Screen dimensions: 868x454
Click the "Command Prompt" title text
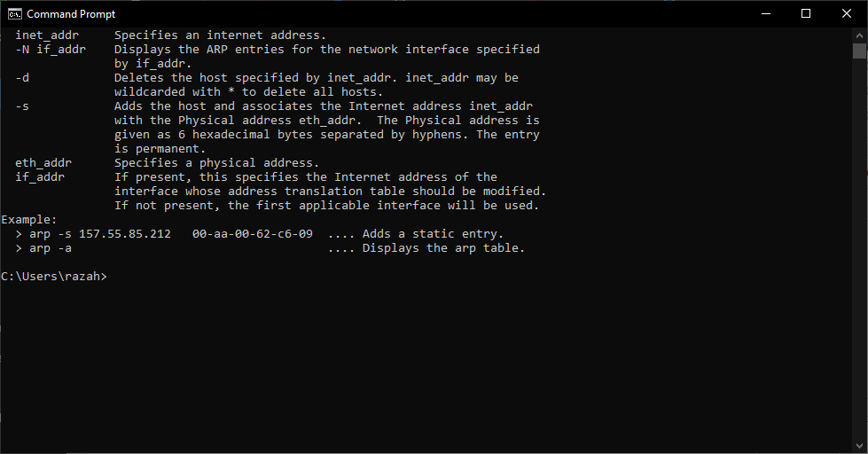(x=71, y=14)
